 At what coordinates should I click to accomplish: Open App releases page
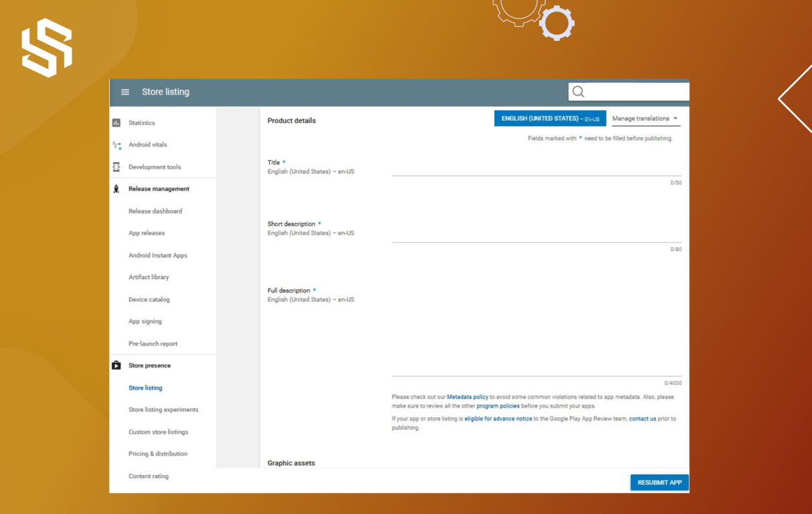click(x=147, y=234)
